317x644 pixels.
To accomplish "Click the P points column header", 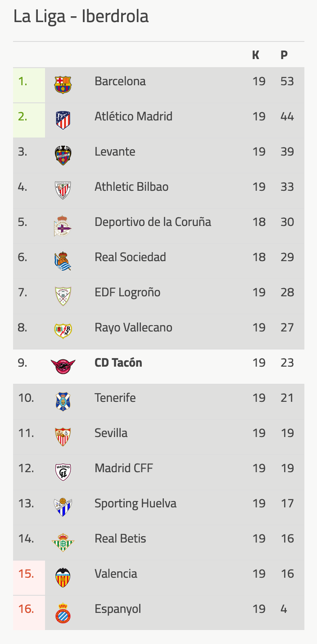I will (284, 55).
